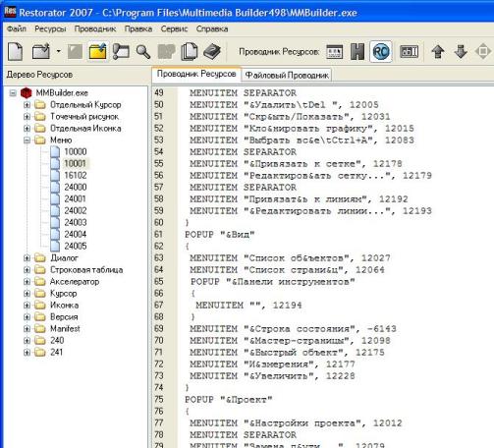The width and height of the screenshot is (494, 448).
Task: Select menu resource 24003
Action: 76,222
